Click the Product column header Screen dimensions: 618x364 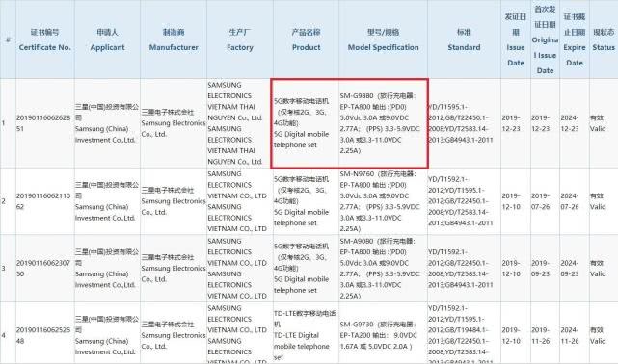click(x=306, y=39)
